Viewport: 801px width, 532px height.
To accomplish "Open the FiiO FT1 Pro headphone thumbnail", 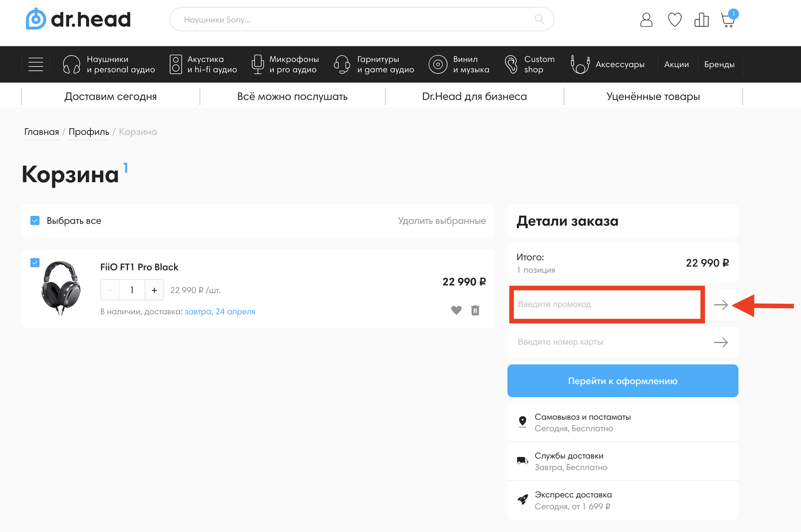I will pos(61,288).
